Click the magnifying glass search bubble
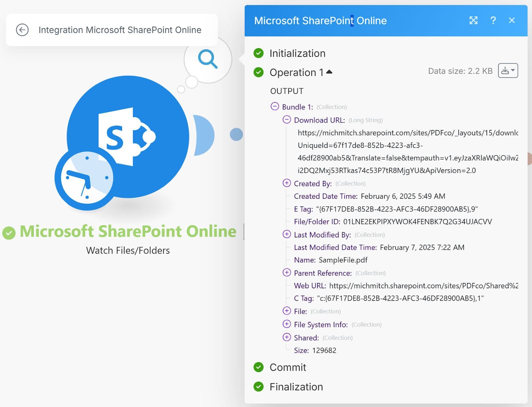532x407 pixels. 208,59
